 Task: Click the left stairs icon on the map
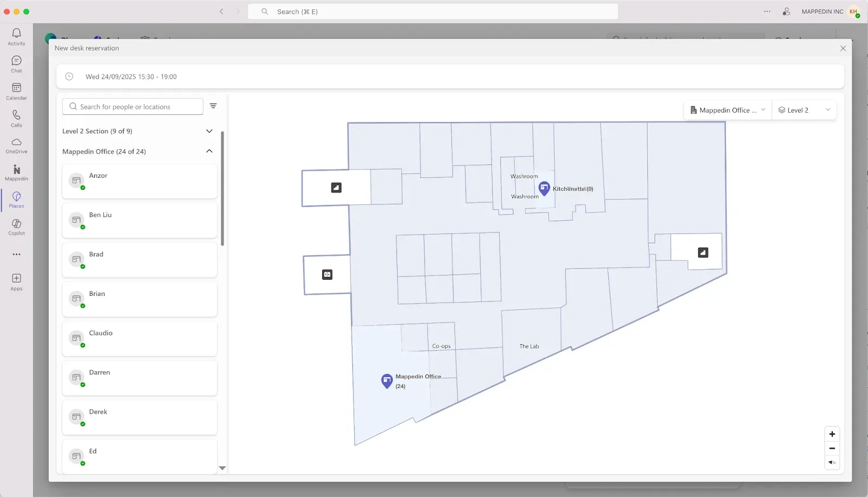[336, 188]
